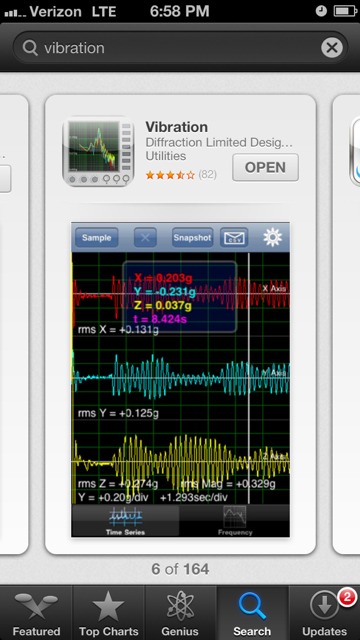Switch to the Featured tab
The height and width of the screenshot is (640, 360).
point(36,613)
